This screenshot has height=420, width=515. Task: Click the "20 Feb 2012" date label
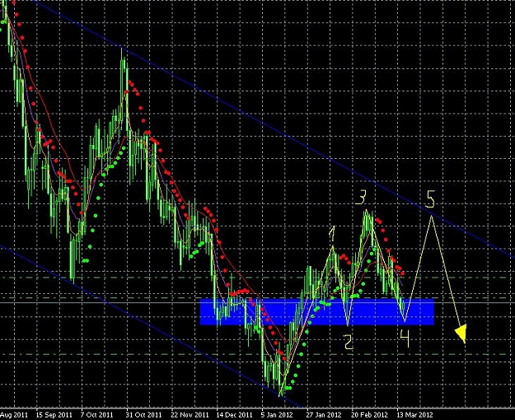pos(370,415)
